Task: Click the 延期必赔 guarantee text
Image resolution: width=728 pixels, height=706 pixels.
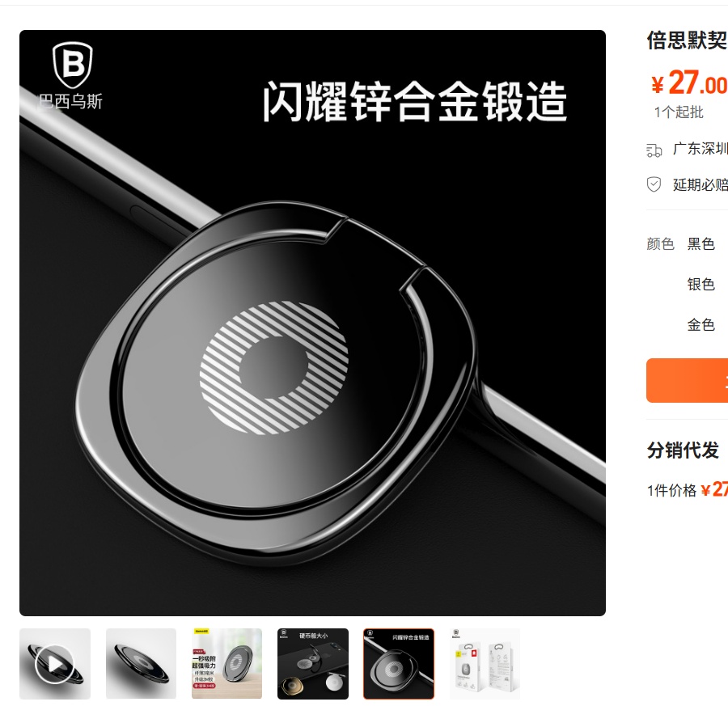Action: point(700,184)
